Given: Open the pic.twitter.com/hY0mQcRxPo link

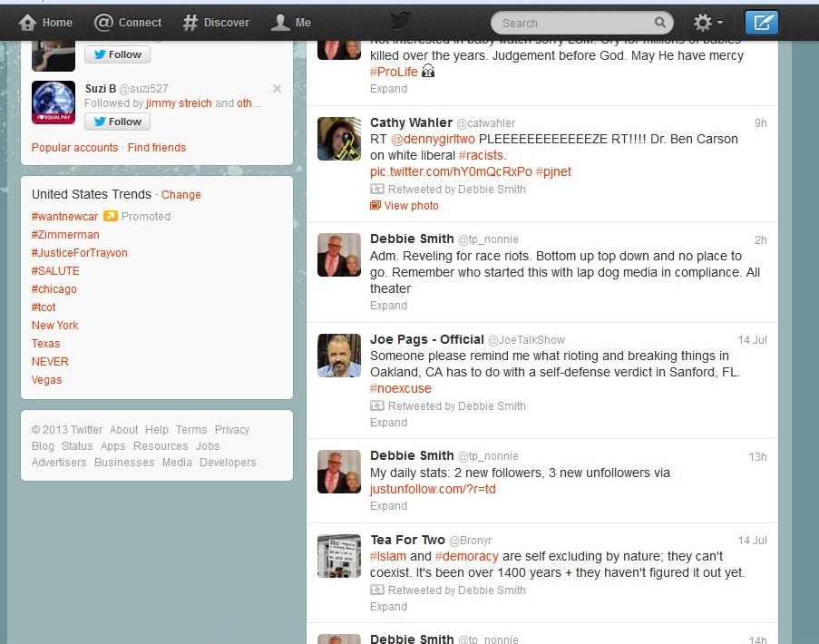Looking at the screenshot, I should point(452,171).
